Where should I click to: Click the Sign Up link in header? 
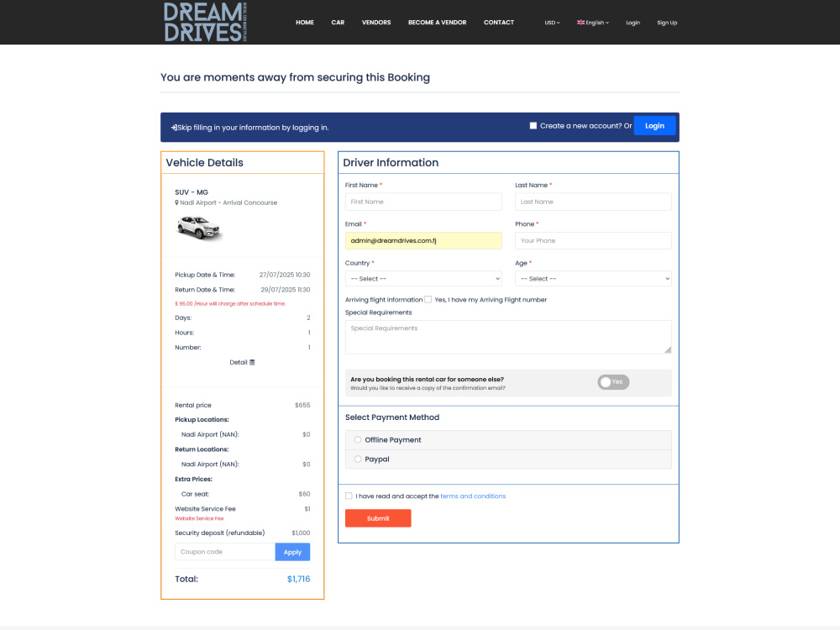pyautogui.click(x=667, y=23)
